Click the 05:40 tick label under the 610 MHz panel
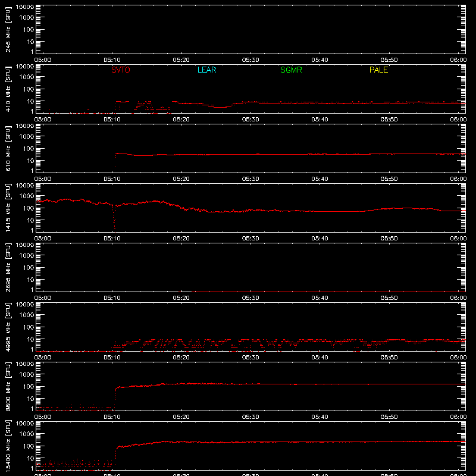 click(320, 179)
